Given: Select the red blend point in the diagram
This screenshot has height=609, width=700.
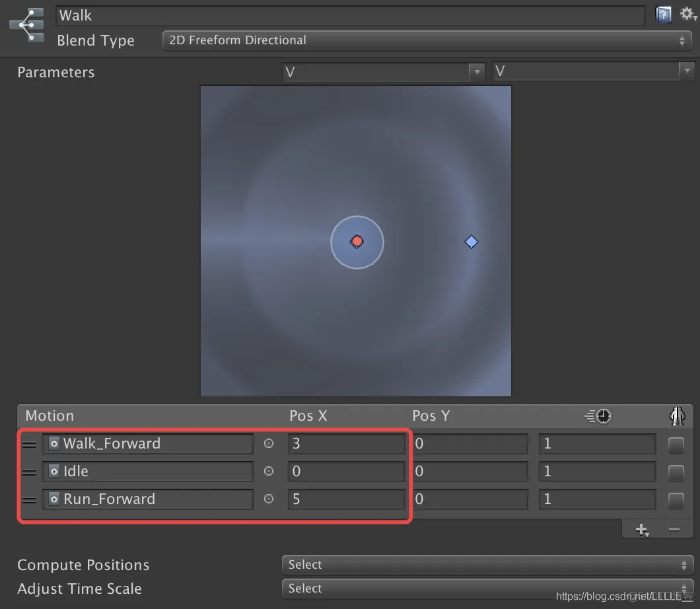Looking at the screenshot, I should click(x=357, y=242).
